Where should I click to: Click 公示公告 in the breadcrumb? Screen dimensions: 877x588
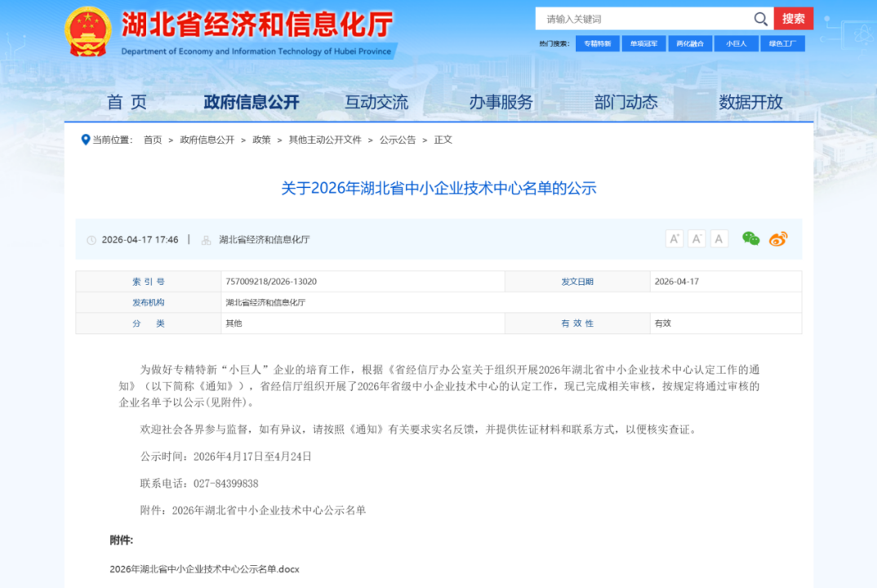point(398,140)
